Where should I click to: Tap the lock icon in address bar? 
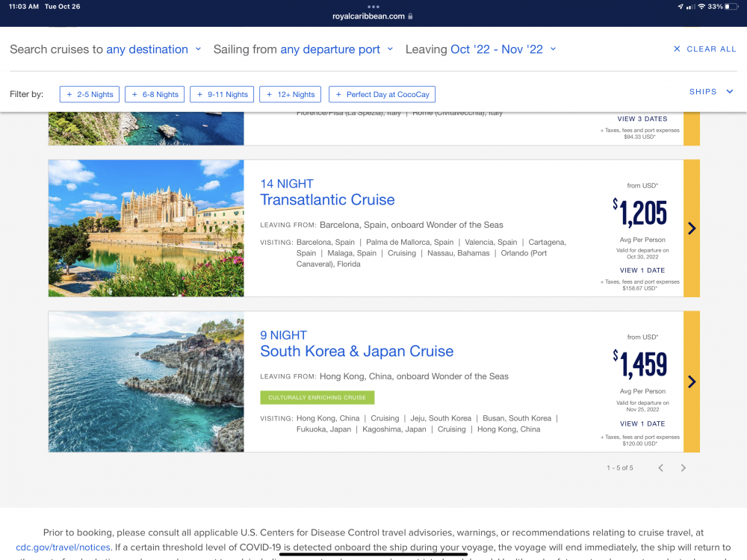(x=411, y=16)
